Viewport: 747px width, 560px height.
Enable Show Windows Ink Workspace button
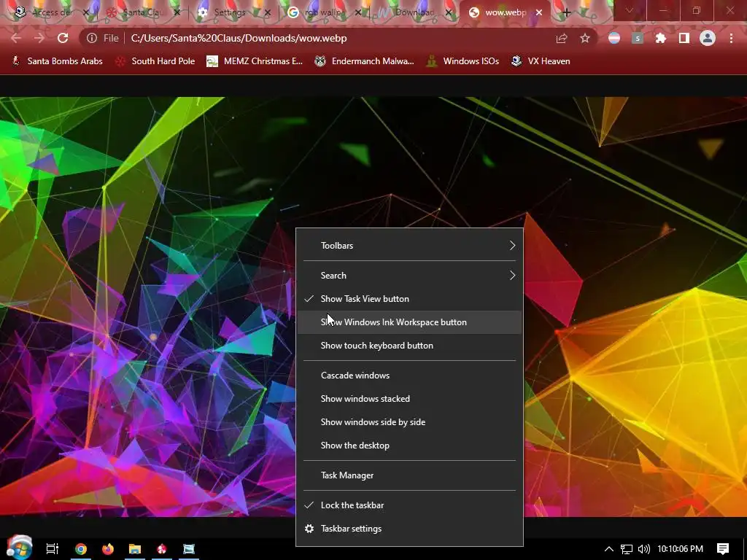tap(410, 322)
